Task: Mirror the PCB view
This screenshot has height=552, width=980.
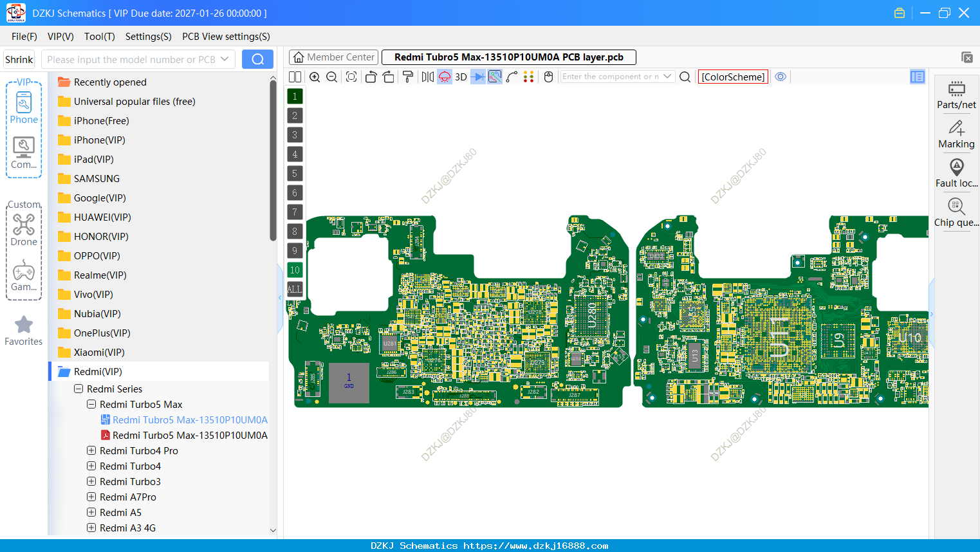Action: coord(427,77)
